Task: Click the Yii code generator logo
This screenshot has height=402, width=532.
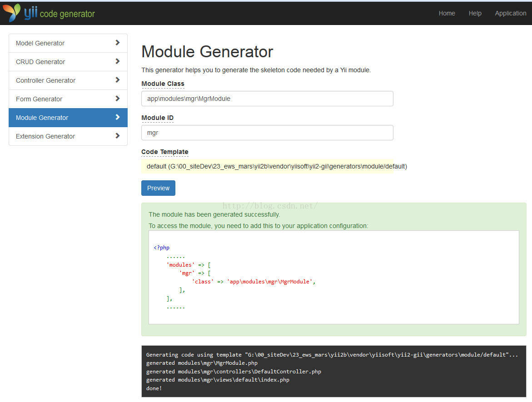Action: [x=49, y=13]
